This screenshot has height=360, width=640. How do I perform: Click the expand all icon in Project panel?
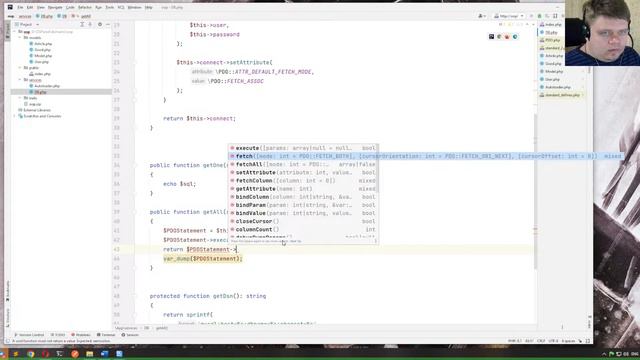(x=82, y=24)
